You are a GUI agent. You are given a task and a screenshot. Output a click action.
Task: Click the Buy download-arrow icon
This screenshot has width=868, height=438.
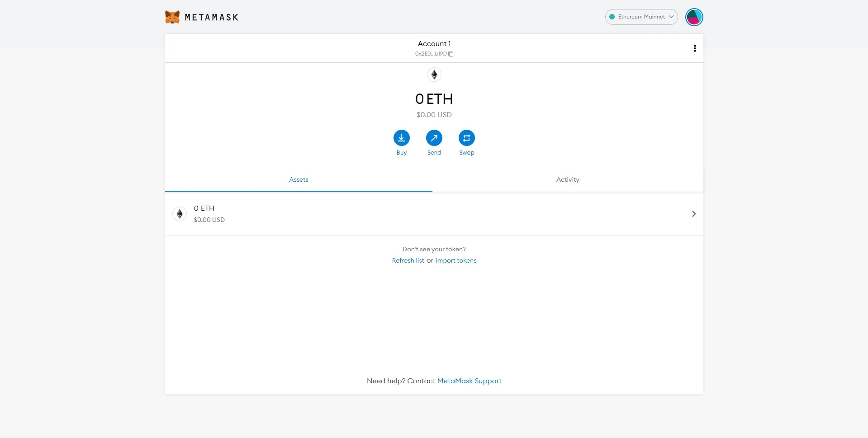click(x=402, y=138)
